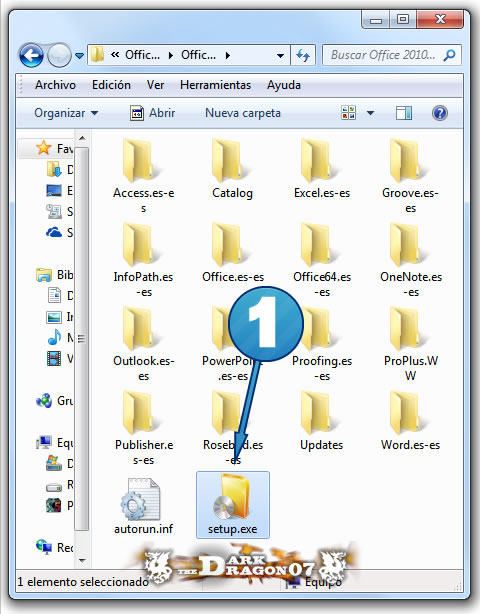The width and height of the screenshot is (480, 614).
Task: Open the Organizar dropdown menu
Action: pyautogui.click(x=66, y=113)
